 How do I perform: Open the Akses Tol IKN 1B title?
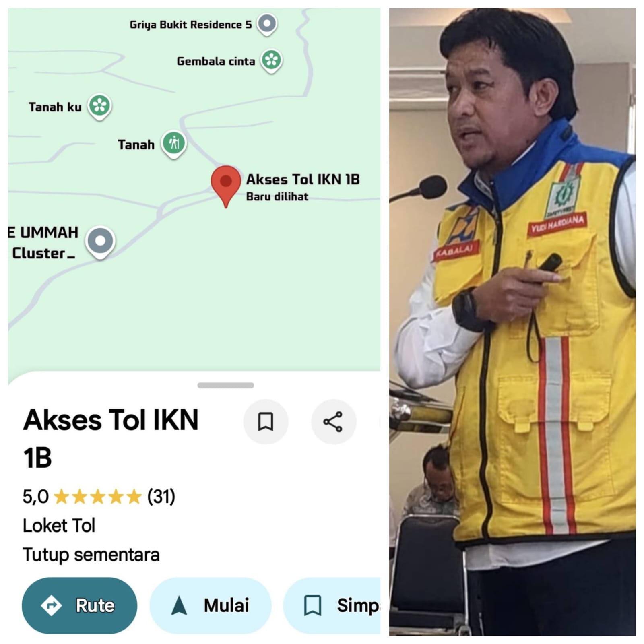tap(111, 438)
